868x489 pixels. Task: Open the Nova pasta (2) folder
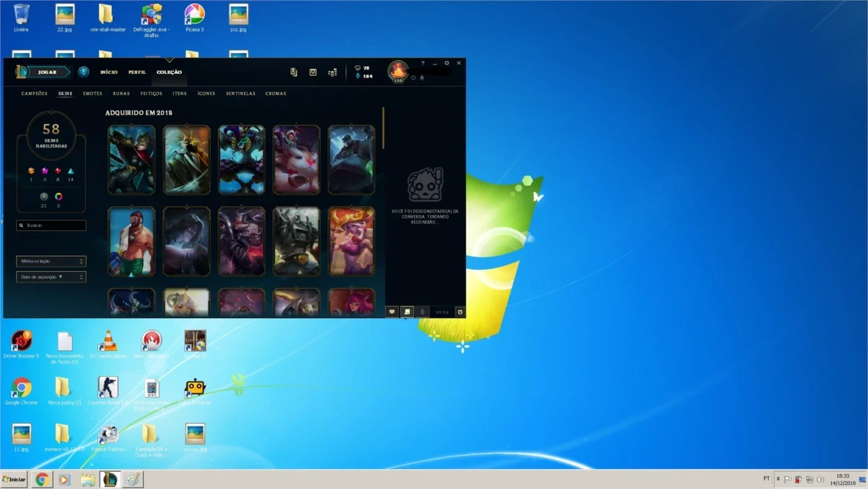(64, 391)
